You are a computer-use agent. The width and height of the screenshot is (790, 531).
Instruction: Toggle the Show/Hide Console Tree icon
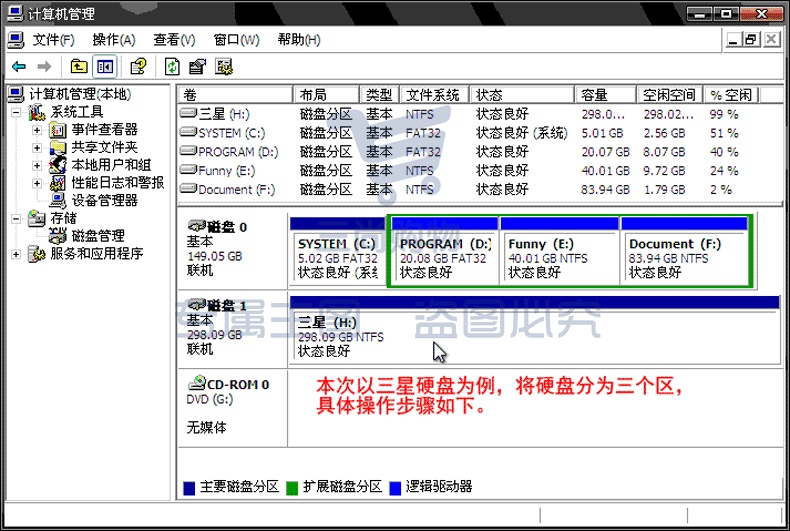105,67
